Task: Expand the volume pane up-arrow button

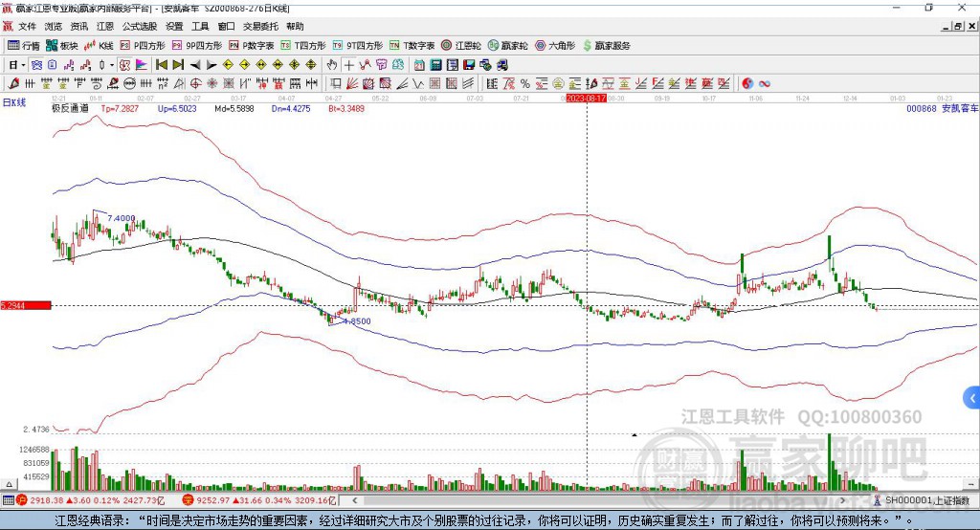Action: click(9, 484)
